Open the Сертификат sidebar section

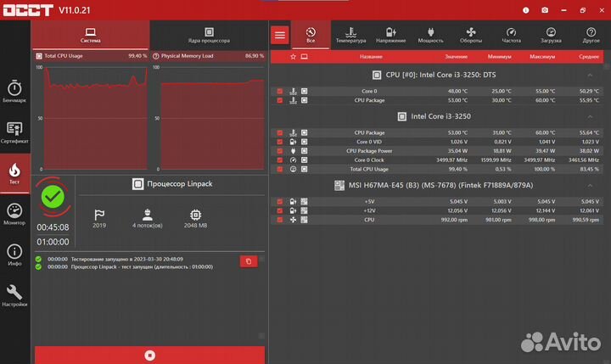tap(14, 132)
